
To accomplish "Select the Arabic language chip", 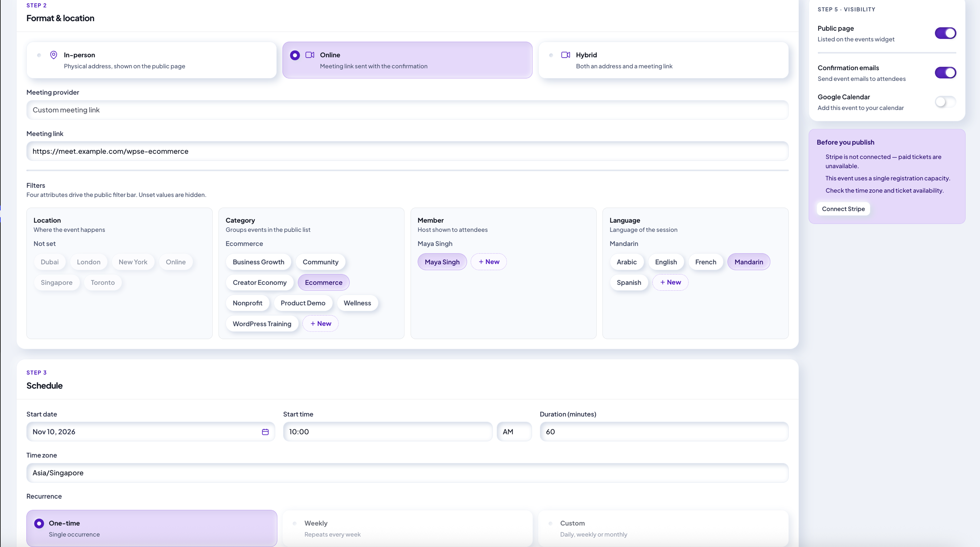I will [626, 262].
